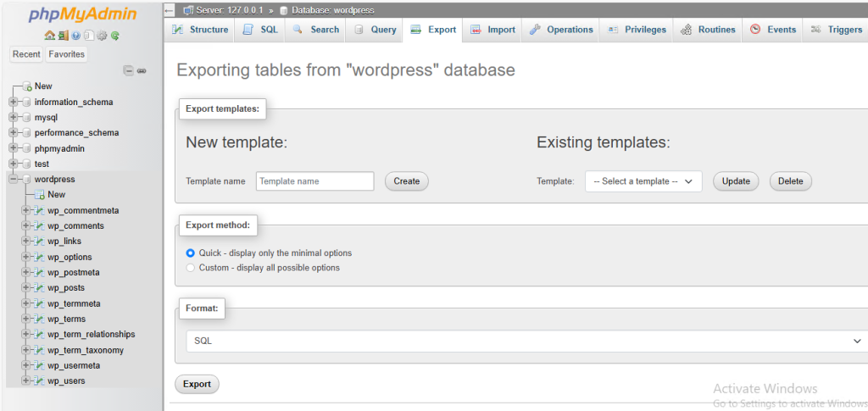Switch to the SQL tab
Image resolution: width=868 pixels, height=411 pixels.
click(260, 30)
